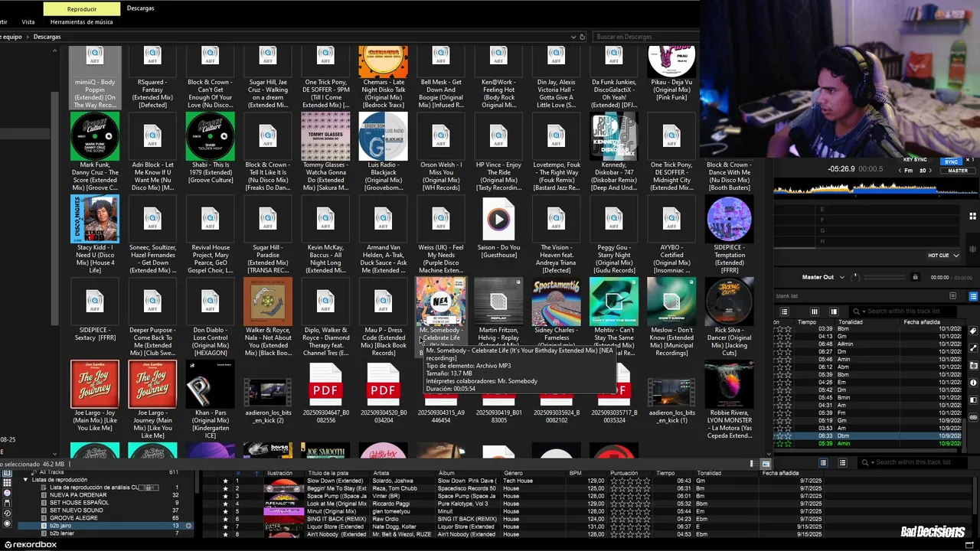The width and height of the screenshot is (980, 551).
Task: Switch Explorer pane to large icons view
Action: point(766,464)
